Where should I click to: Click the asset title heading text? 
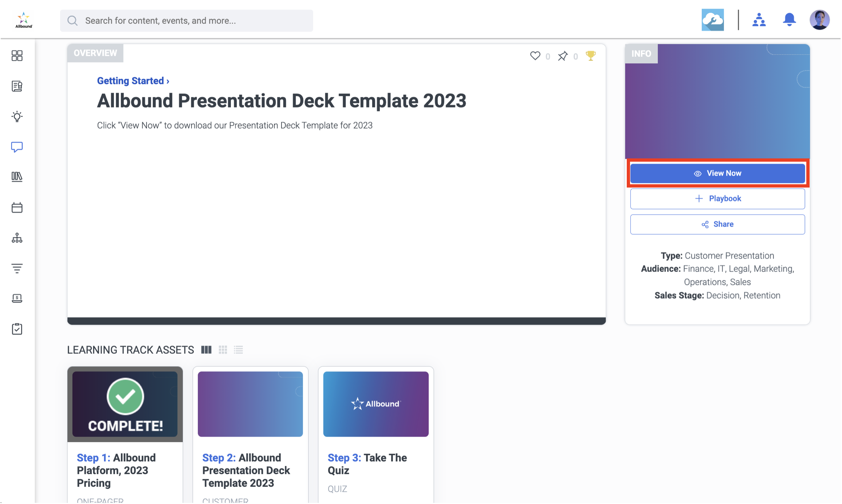[x=282, y=101]
